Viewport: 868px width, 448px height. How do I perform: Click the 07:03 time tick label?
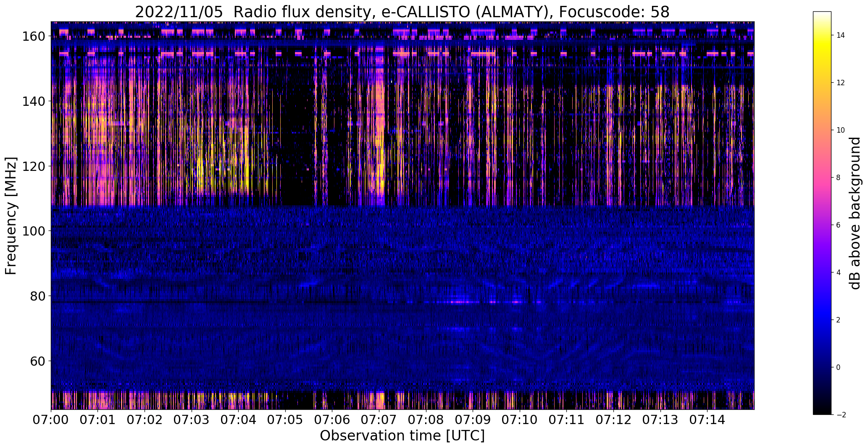(x=192, y=420)
